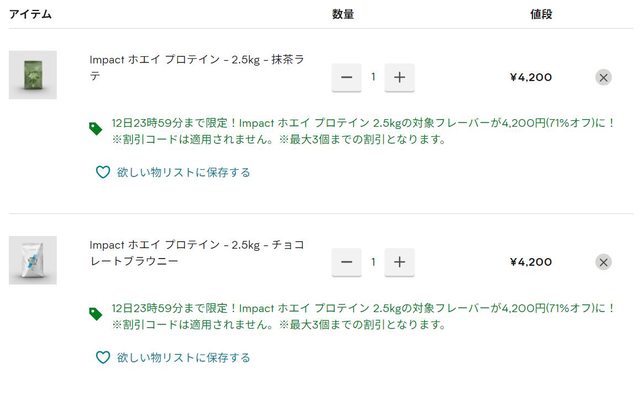
Task: Click the 数量 column header
Action: click(343, 14)
